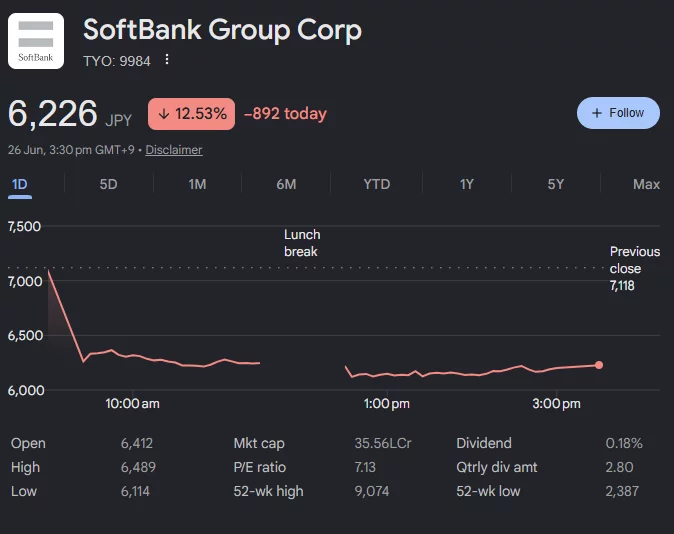The height and width of the screenshot is (534, 674).
Task: Click the 10:00 am axis label
Action: point(132,404)
